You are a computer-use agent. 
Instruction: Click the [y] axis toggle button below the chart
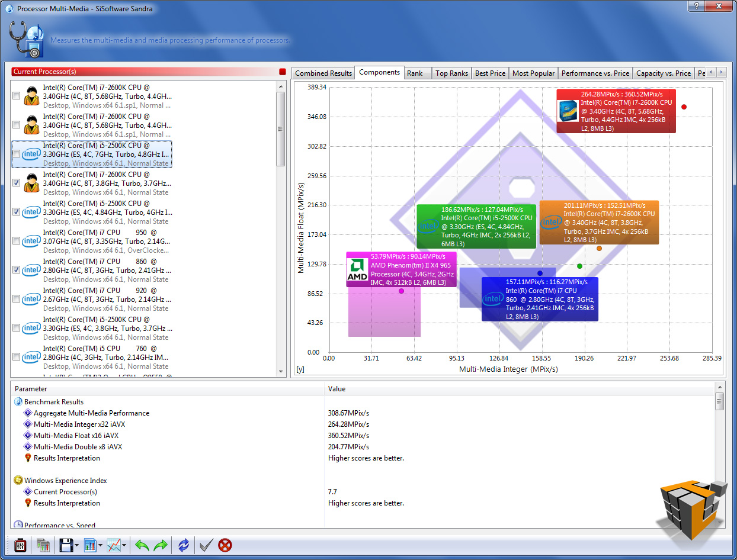pyautogui.click(x=300, y=370)
